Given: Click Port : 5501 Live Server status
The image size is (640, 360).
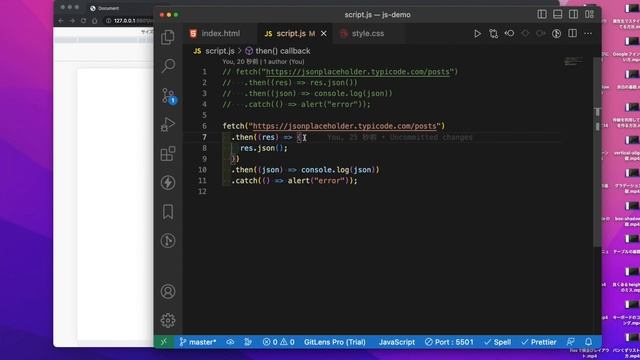Looking at the screenshot, I should (449, 342).
